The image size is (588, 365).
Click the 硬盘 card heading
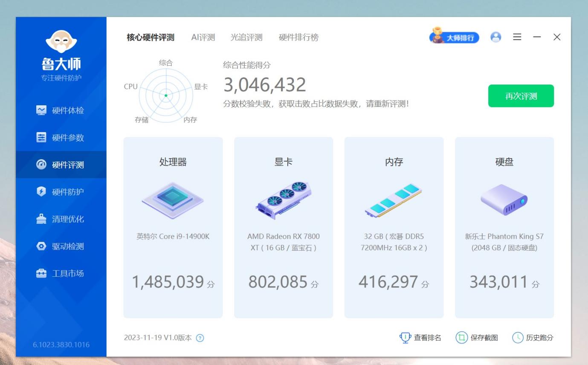[504, 162]
